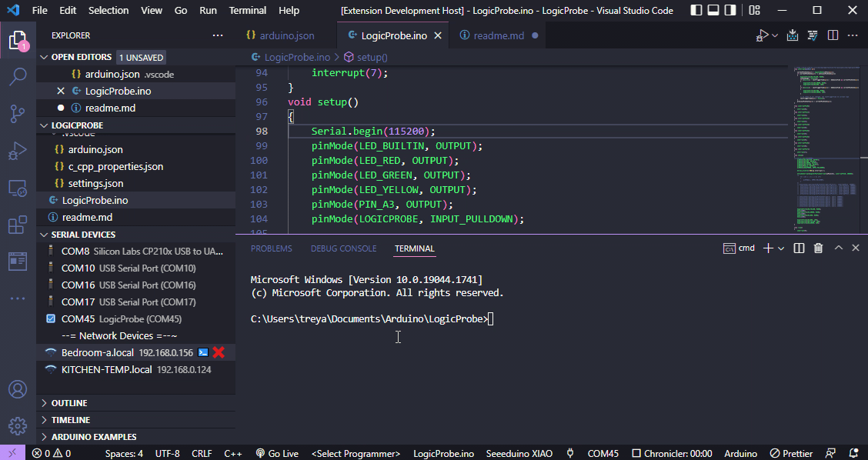The width and height of the screenshot is (868, 460).
Task: Open the run options dropdown arrow in editor toolbar
Action: coord(775,35)
